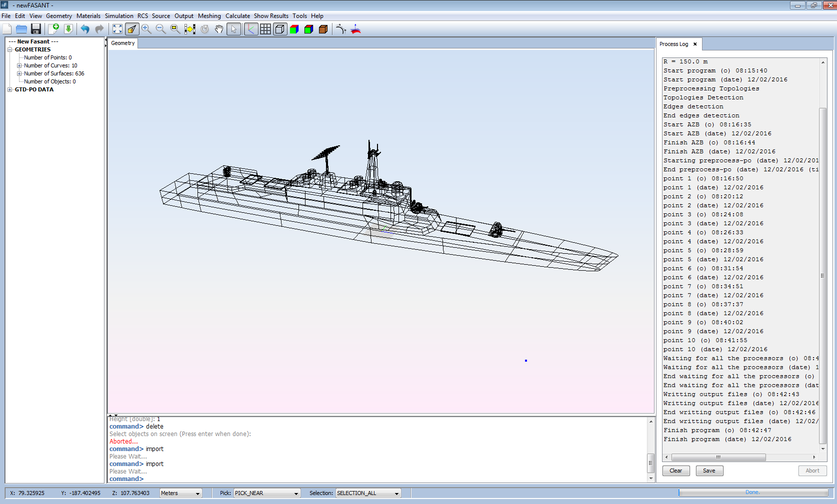Toggle the axes display button
Image resolution: width=837 pixels, height=504 pixels.
coord(251,29)
